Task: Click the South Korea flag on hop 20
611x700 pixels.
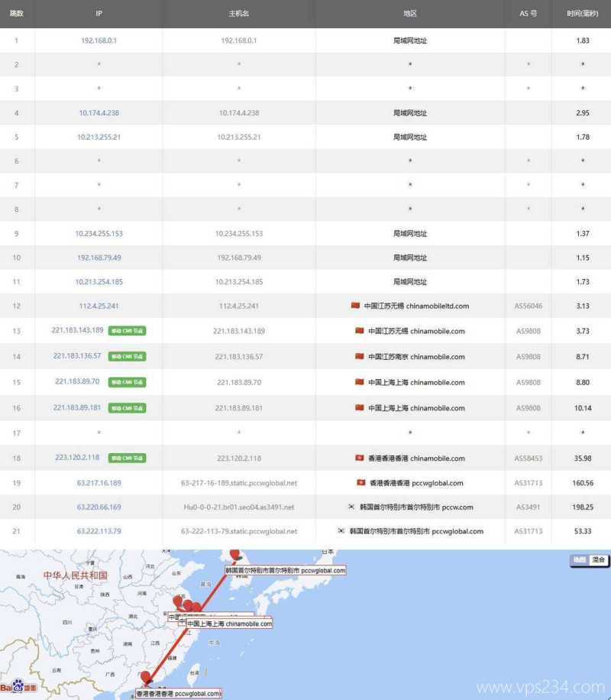Action: pyautogui.click(x=351, y=507)
